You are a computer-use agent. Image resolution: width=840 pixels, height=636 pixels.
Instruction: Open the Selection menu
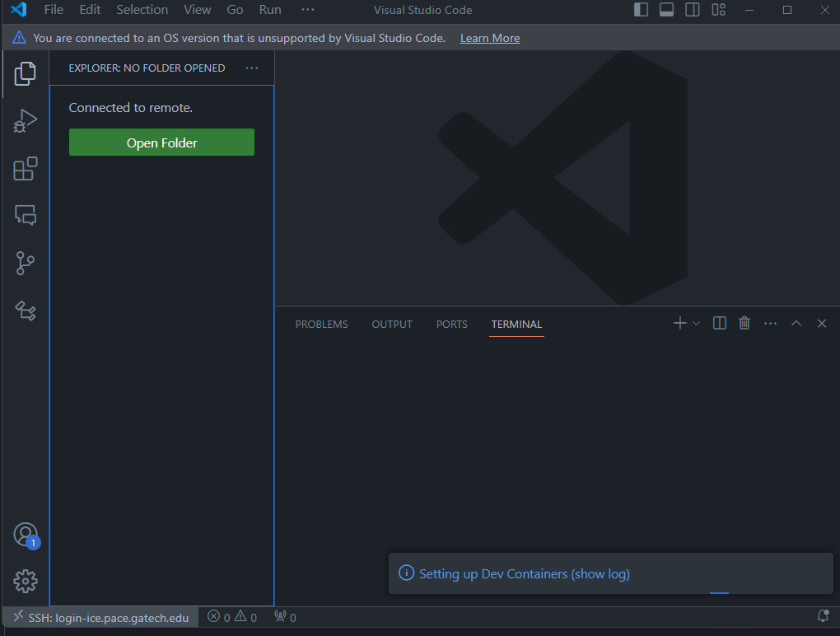142,10
